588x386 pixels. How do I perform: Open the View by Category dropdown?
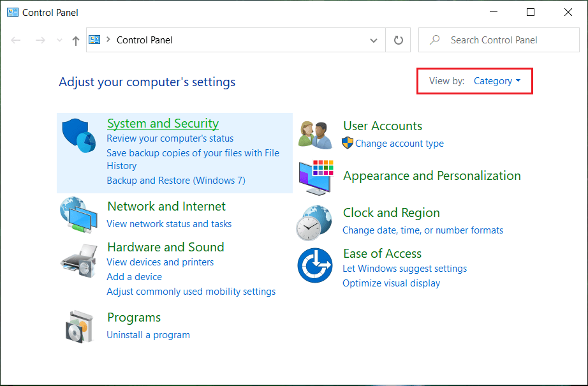click(x=497, y=81)
